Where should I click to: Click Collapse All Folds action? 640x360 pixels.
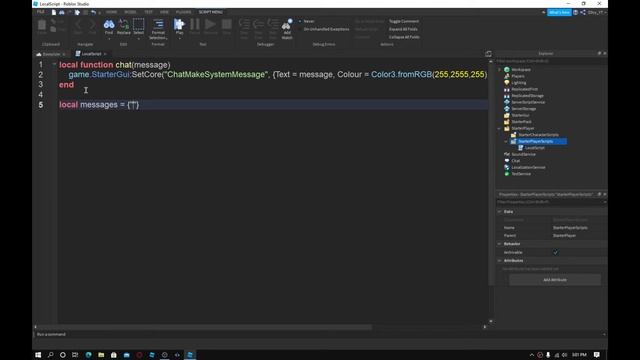(x=404, y=37)
